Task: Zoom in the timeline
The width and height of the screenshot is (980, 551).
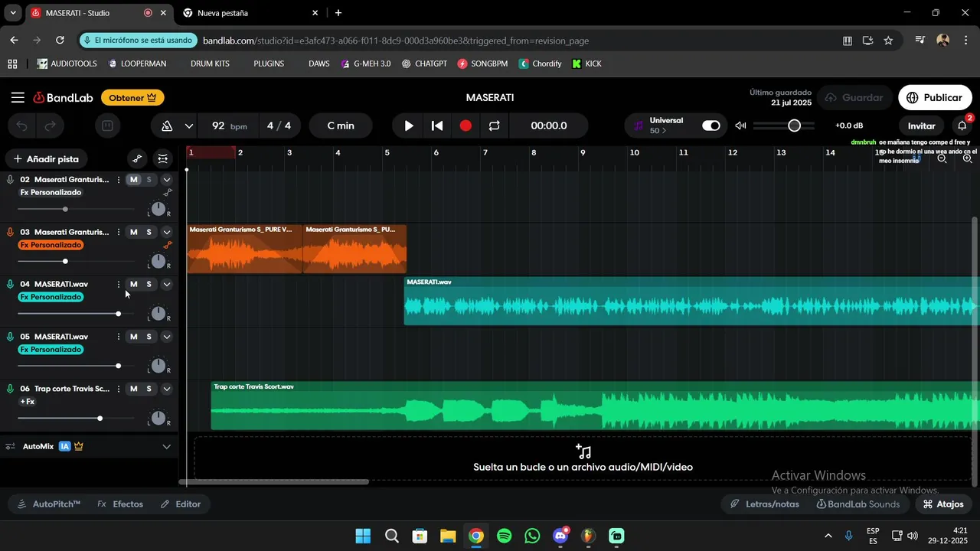Action: click(968, 159)
